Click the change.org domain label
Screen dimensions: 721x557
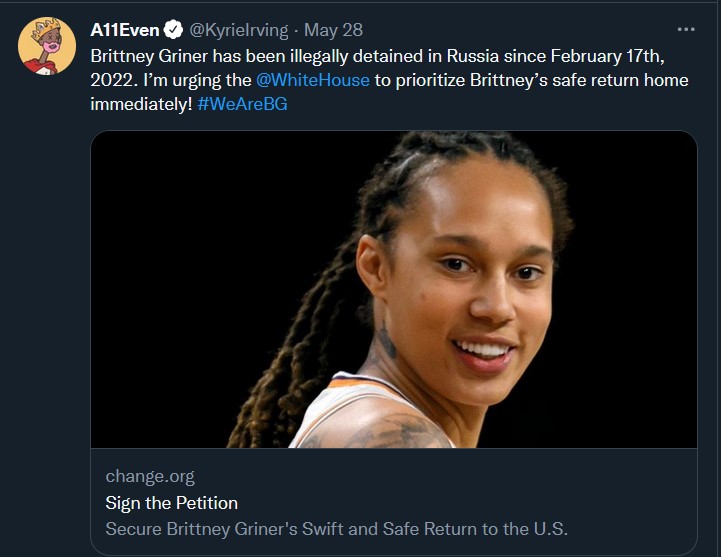click(150, 476)
